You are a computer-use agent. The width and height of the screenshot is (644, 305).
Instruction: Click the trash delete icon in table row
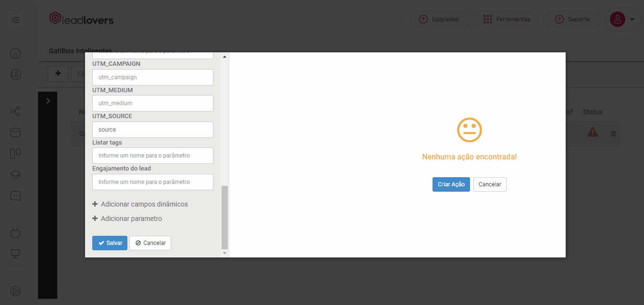[x=613, y=134]
